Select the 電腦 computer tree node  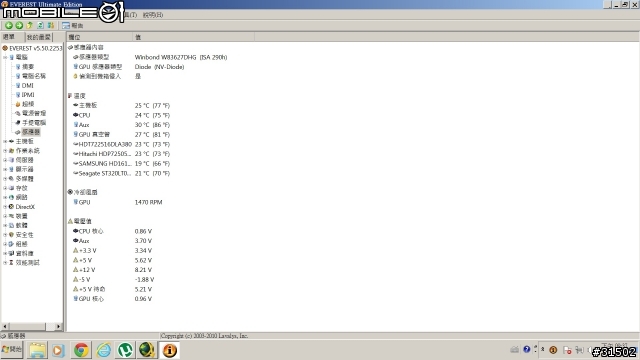(x=18, y=57)
